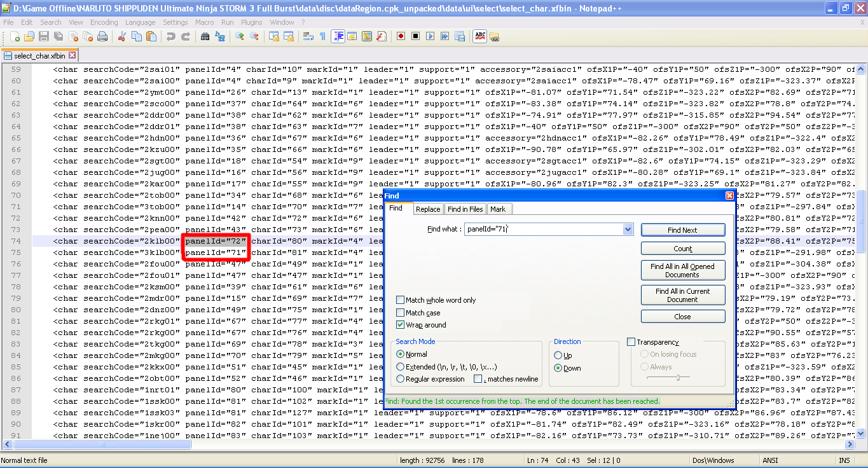This screenshot has height=468, width=868.
Task: Click inside the Find what input field
Action: (543, 230)
